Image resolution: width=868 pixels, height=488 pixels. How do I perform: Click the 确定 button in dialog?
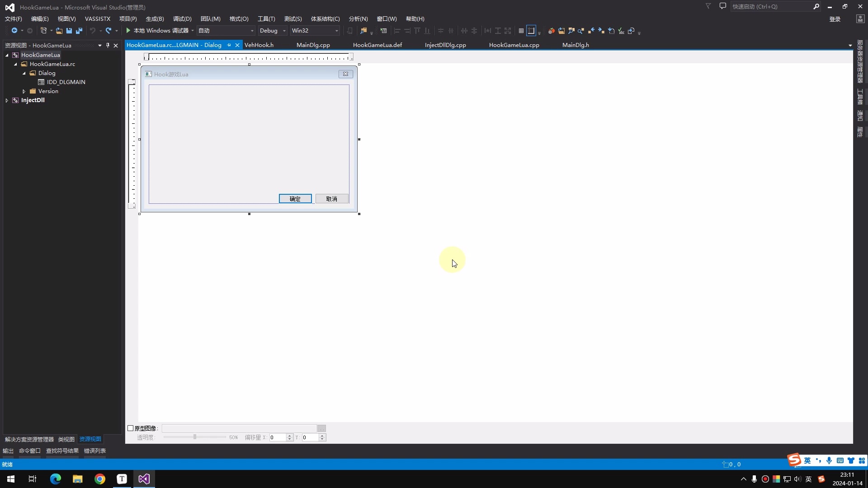coord(295,199)
